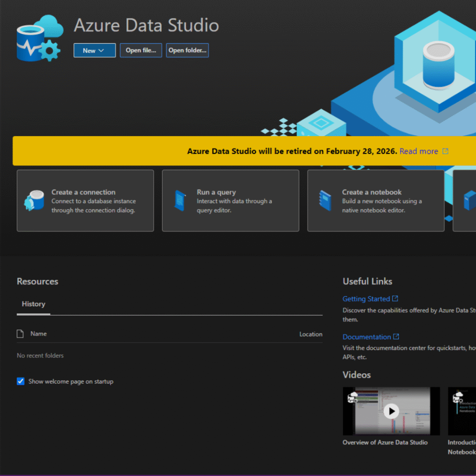Viewport: 476px width, 476px height.
Task: Select the History tab under Resources
Action: [33, 304]
